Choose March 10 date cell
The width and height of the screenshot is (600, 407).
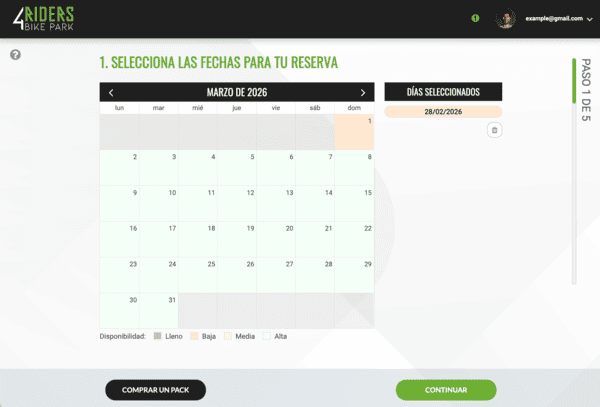click(x=158, y=203)
